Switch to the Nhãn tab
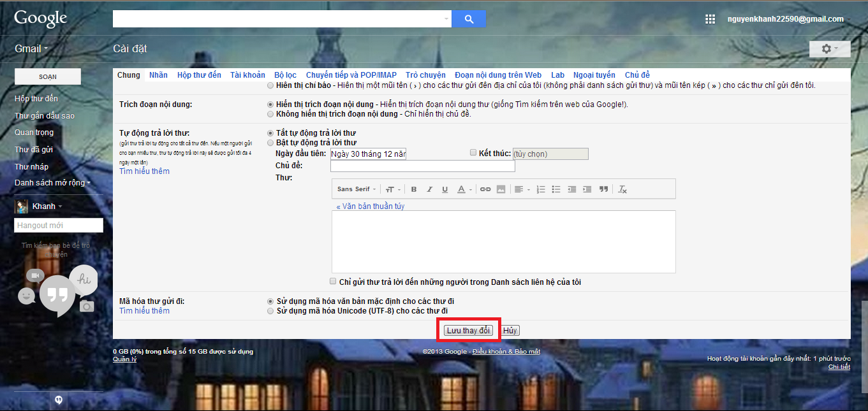This screenshot has width=868, height=411. (x=158, y=75)
